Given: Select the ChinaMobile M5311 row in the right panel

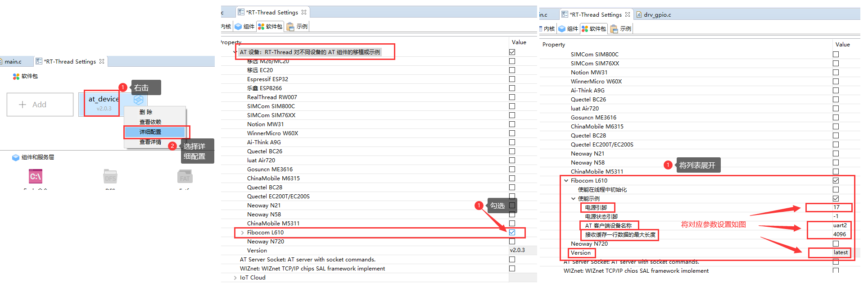Looking at the screenshot, I should 597,172.
